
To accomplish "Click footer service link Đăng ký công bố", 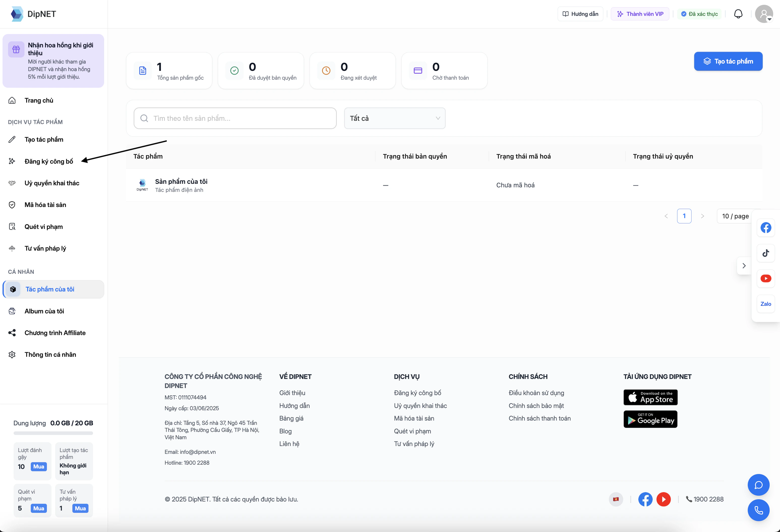I will pos(417,393).
